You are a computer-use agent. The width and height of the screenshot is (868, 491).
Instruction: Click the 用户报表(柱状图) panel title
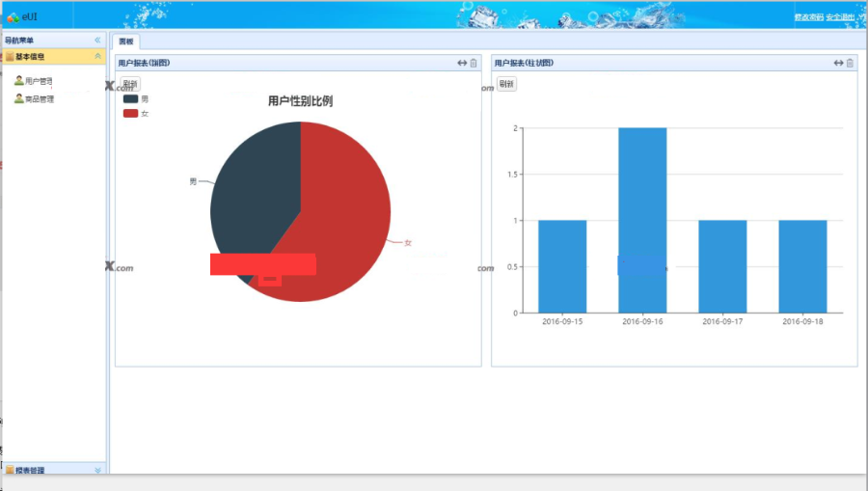524,63
